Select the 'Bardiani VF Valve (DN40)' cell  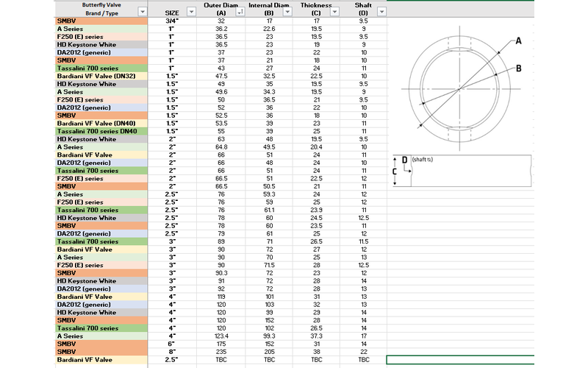[x=101, y=124]
